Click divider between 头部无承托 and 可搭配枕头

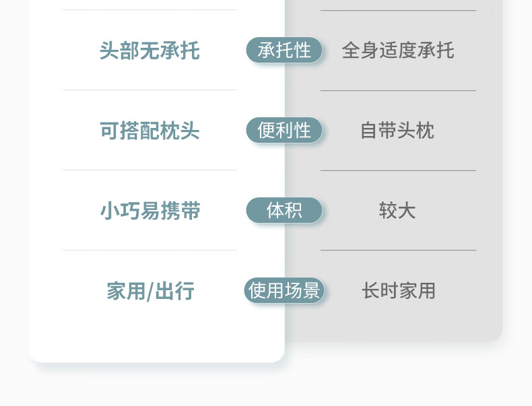[149, 90]
